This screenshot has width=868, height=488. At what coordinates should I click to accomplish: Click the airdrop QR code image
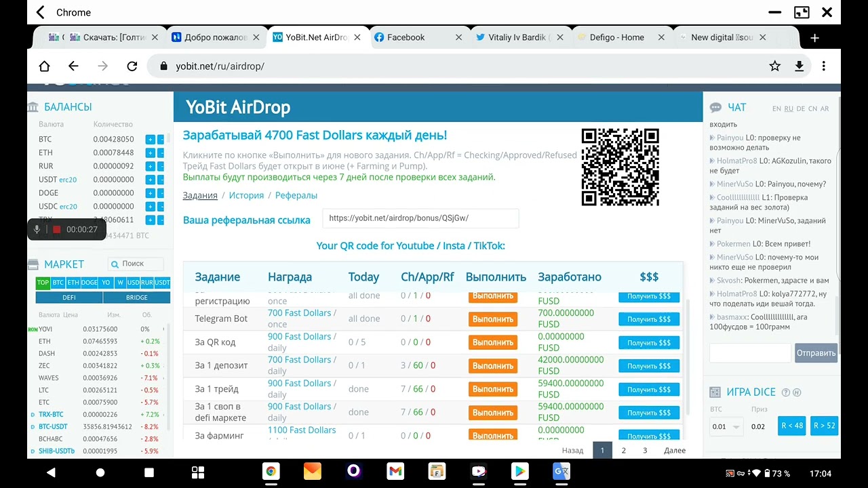click(620, 167)
